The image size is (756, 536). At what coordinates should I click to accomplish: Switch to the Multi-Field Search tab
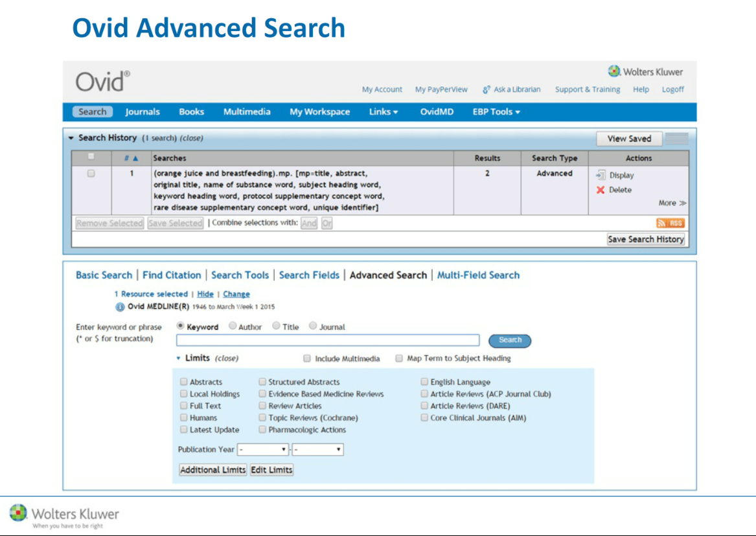478,275
